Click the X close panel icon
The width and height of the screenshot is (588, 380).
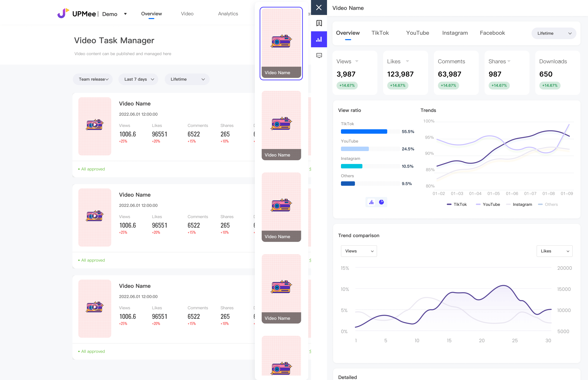319,7
